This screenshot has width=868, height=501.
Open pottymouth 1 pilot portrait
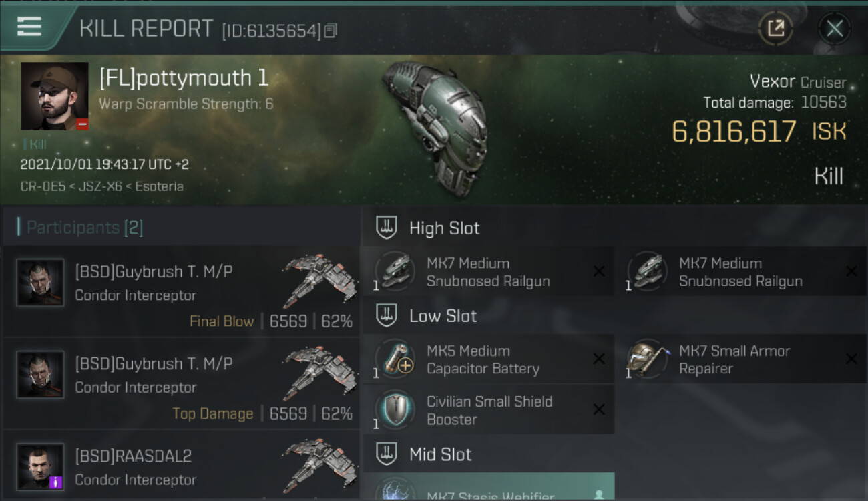(x=55, y=96)
